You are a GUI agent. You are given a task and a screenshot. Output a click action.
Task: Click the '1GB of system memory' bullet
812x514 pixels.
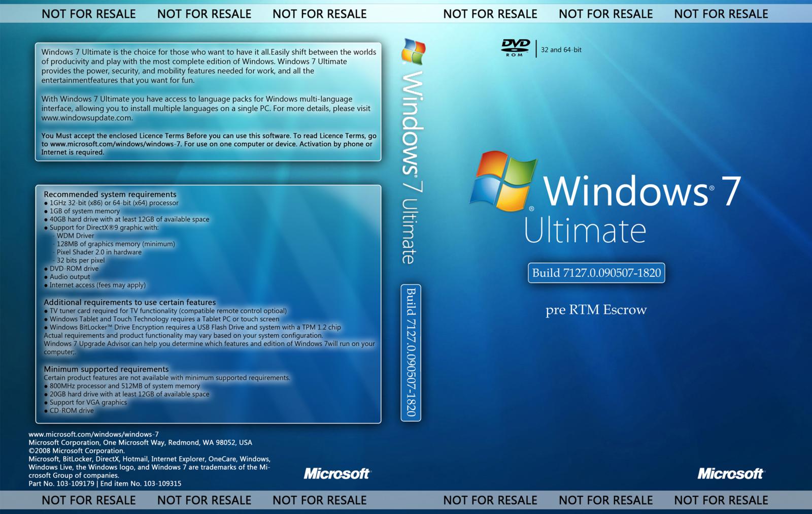click(x=82, y=211)
